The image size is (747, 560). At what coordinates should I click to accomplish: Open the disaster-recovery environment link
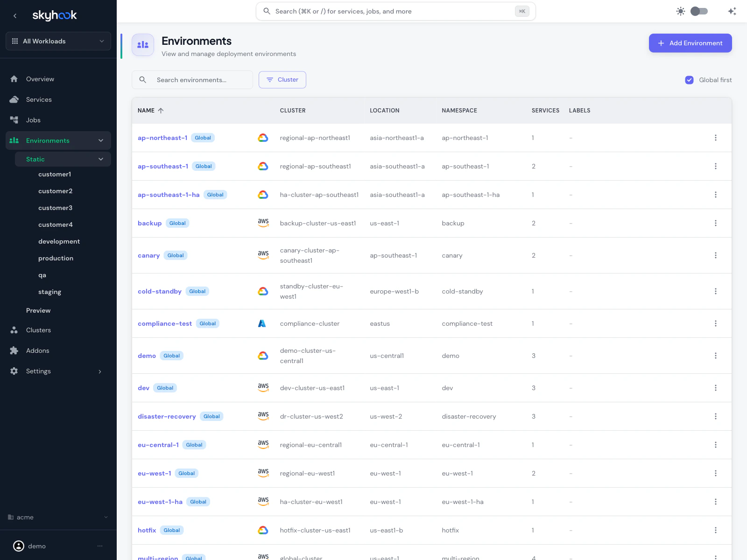[x=167, y=416]
